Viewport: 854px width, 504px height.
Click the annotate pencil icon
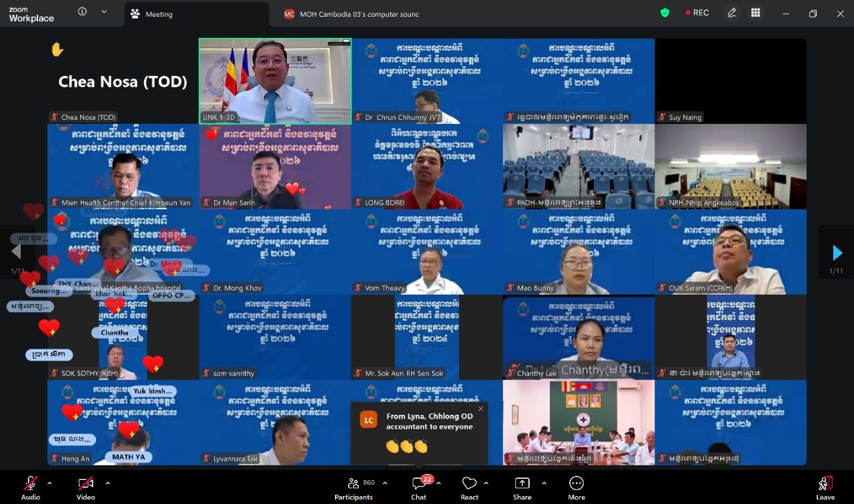pos(732,13)
